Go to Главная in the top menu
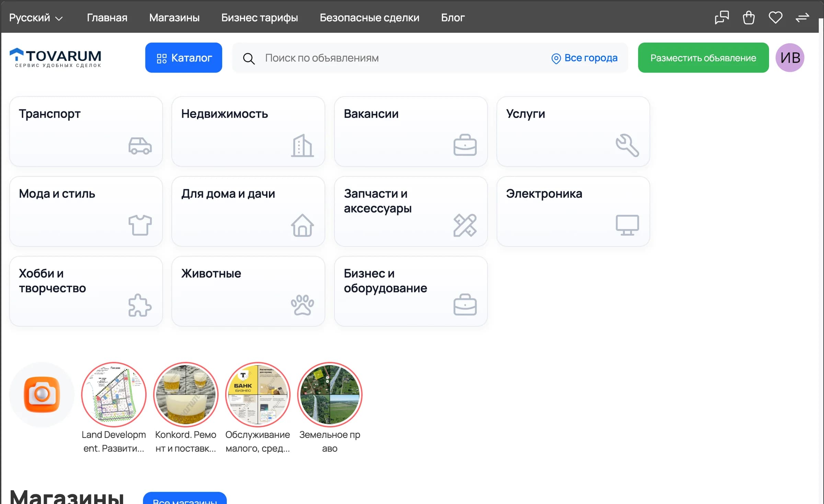Screen dimensions: 824x504 (107, 18)
